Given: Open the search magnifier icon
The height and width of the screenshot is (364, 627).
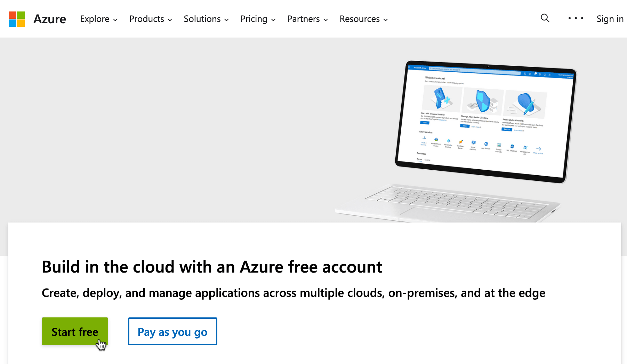Looking at the screenshot, I should click(x=545, y=18).
